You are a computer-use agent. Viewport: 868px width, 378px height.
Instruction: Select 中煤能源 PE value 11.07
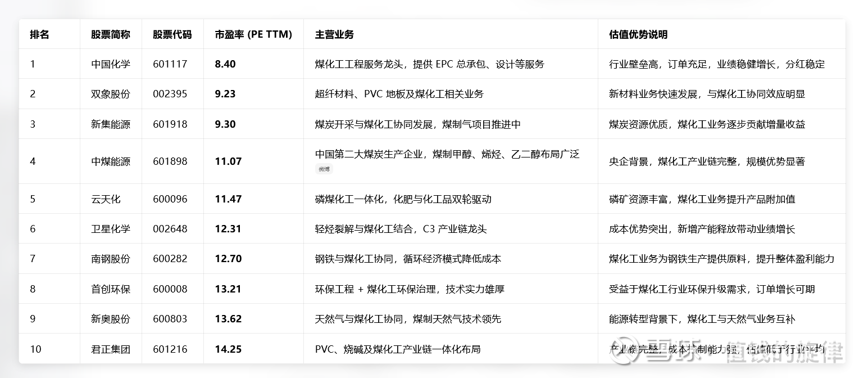pyautogui.click(x=228, y=161)
